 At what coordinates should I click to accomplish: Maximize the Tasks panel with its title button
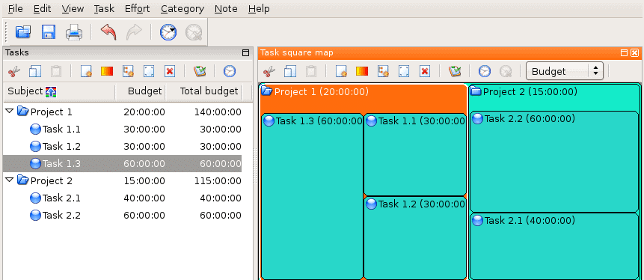point(245,52)
